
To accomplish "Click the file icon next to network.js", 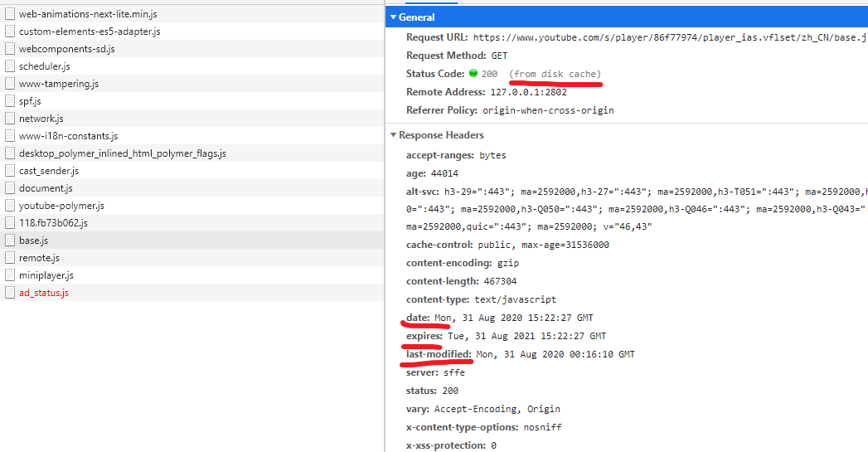I will point(10,119).
